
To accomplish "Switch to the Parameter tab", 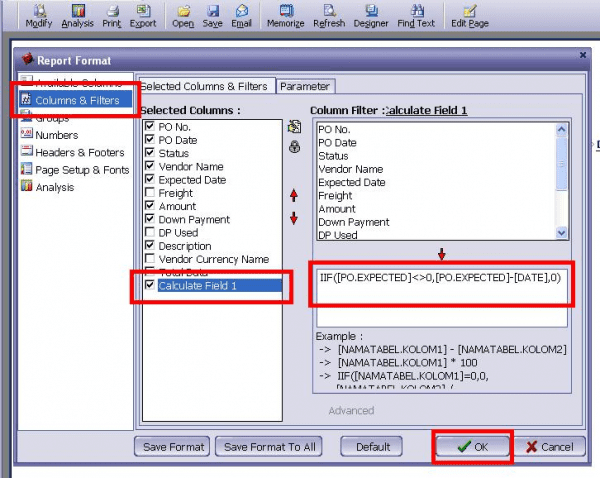I will tap(305, 86).
